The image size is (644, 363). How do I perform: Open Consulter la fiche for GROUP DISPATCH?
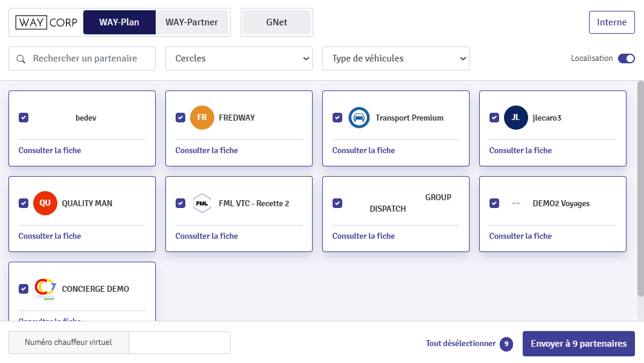(x=363, y=236)
